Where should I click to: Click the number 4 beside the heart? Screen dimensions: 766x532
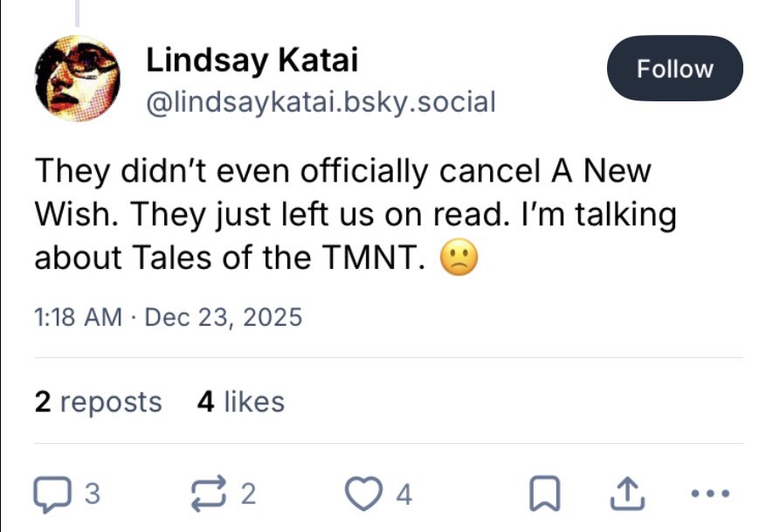tap(403, 495)
